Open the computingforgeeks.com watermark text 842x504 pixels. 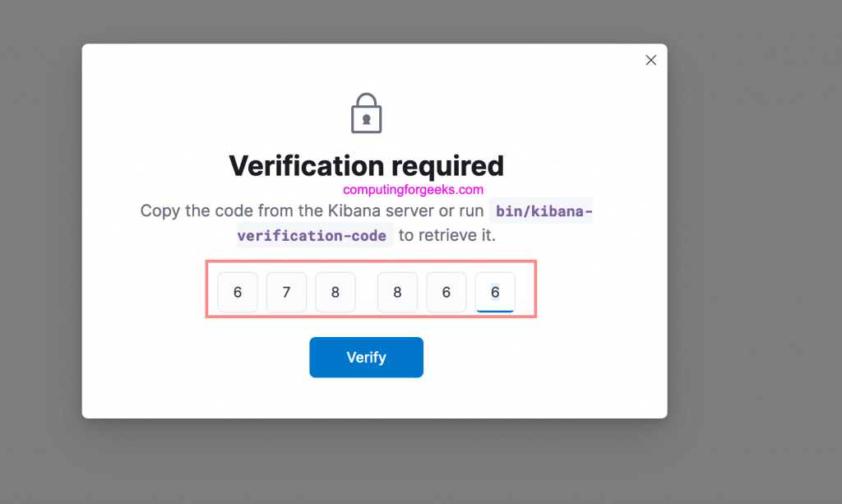(x=414, y=189)
